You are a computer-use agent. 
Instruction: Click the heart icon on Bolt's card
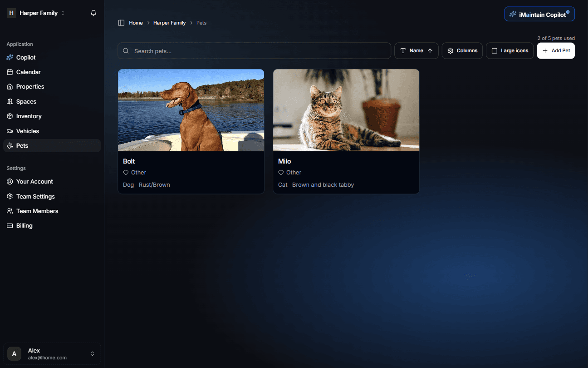(x=126, y=173)
